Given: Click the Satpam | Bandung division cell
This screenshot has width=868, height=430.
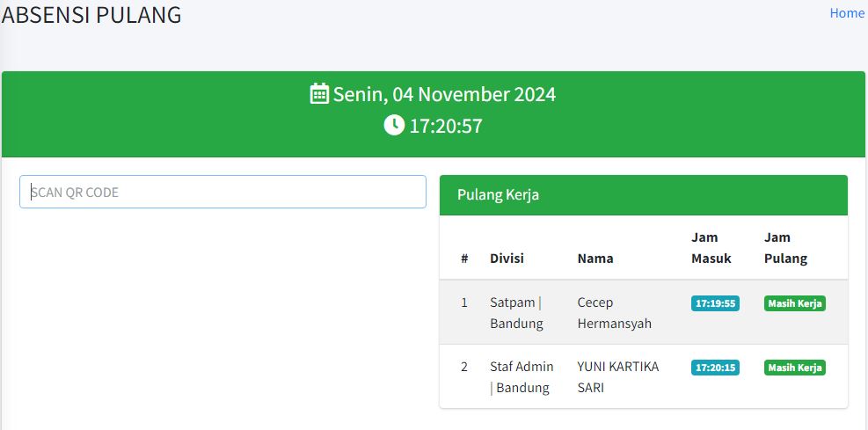Looking at the screenshot, I should pos(516,313).
